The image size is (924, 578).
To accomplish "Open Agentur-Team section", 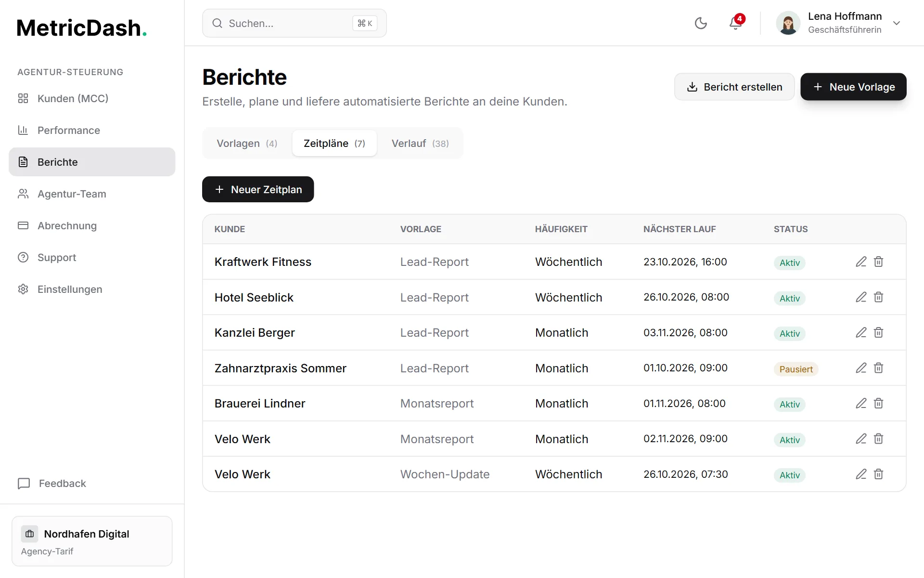I will click(92, 194).
